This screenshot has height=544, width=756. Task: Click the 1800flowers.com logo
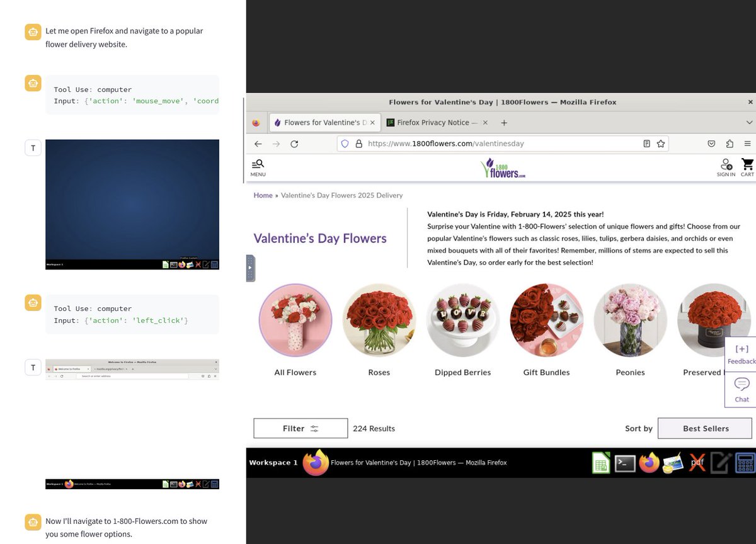(503, 168)
